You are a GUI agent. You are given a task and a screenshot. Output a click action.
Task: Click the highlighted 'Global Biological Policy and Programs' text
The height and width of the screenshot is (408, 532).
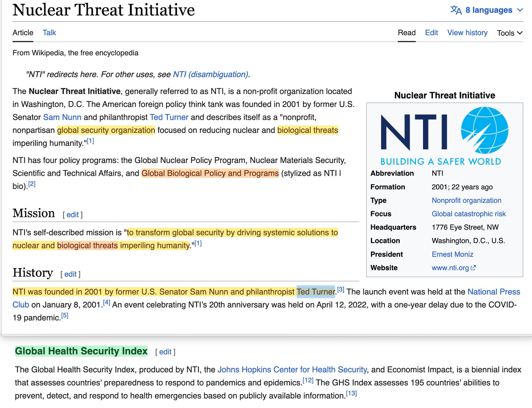pos(210,173)
